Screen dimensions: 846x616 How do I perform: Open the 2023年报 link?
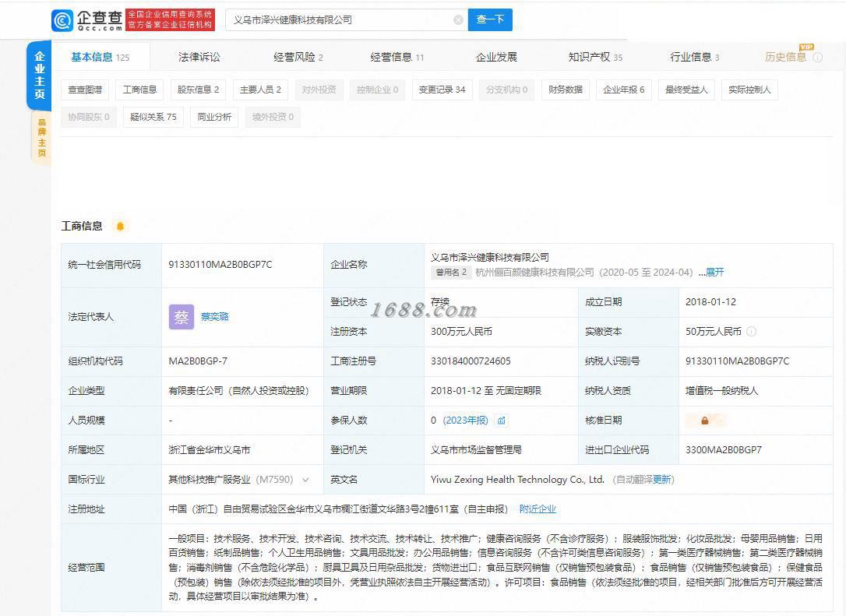[465, 421]
